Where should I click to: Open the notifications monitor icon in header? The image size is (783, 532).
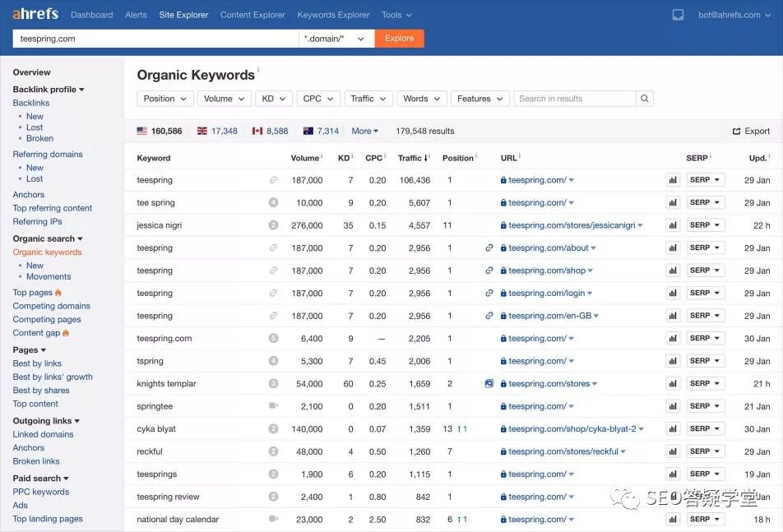tap(678, 15)
